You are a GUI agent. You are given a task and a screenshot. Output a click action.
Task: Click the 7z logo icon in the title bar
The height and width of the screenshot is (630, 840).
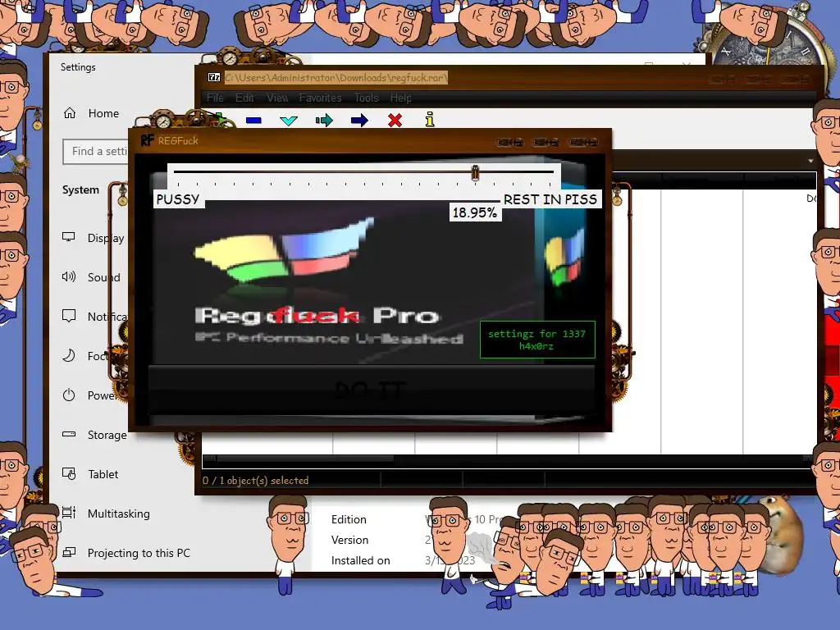click(214, 78)
